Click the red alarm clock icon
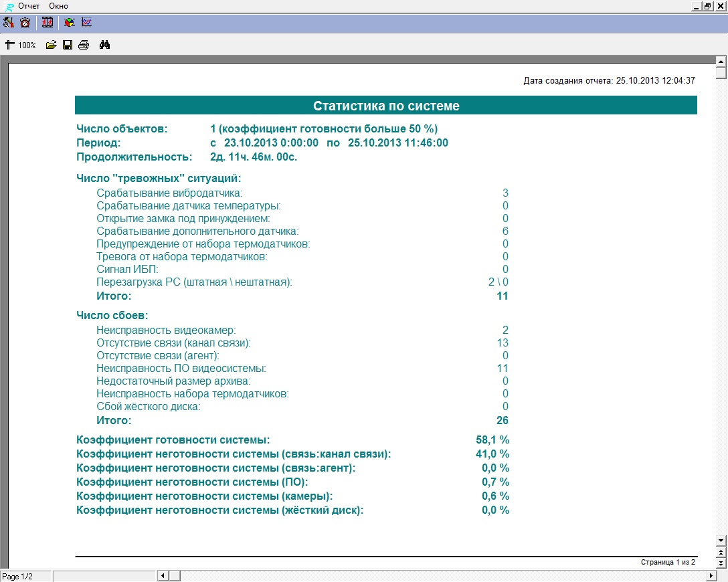 [25, 22]
